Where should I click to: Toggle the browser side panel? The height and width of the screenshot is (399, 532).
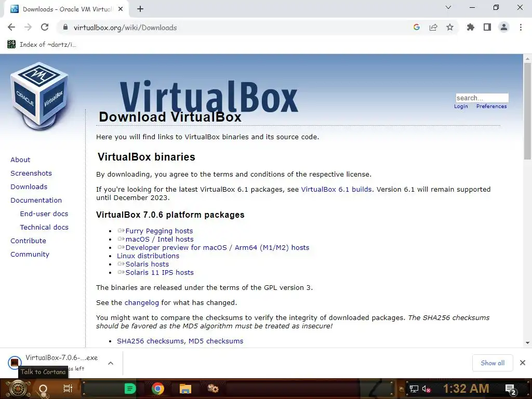(x=487, y=28)
